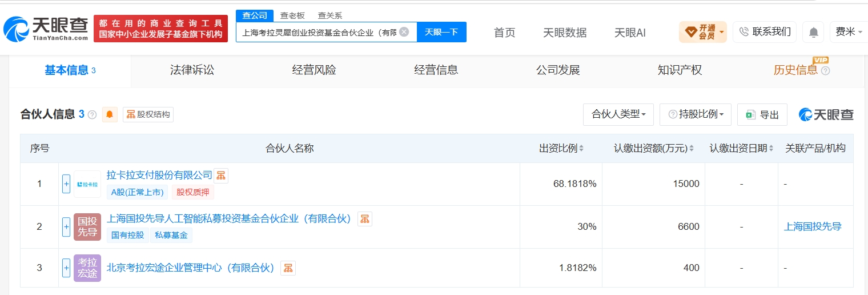Open the 合伙人类型 dropdown filter

618,114
